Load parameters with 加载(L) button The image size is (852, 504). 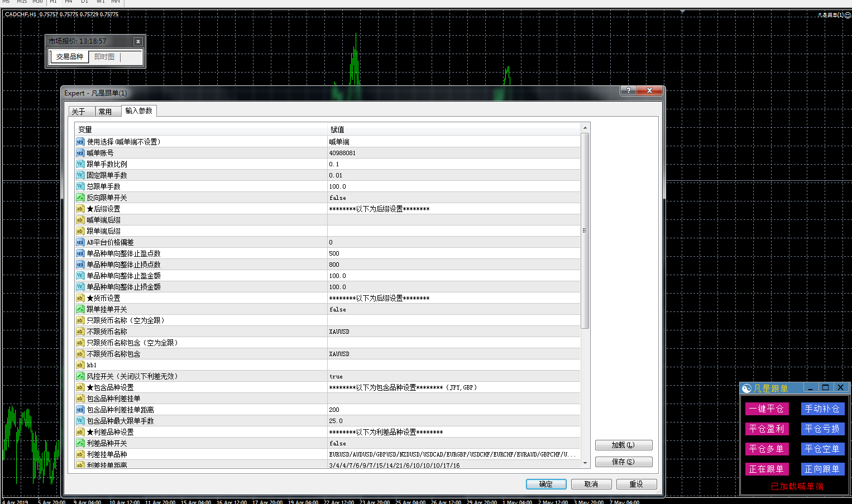pyautogui.click(x=624, y=445)
